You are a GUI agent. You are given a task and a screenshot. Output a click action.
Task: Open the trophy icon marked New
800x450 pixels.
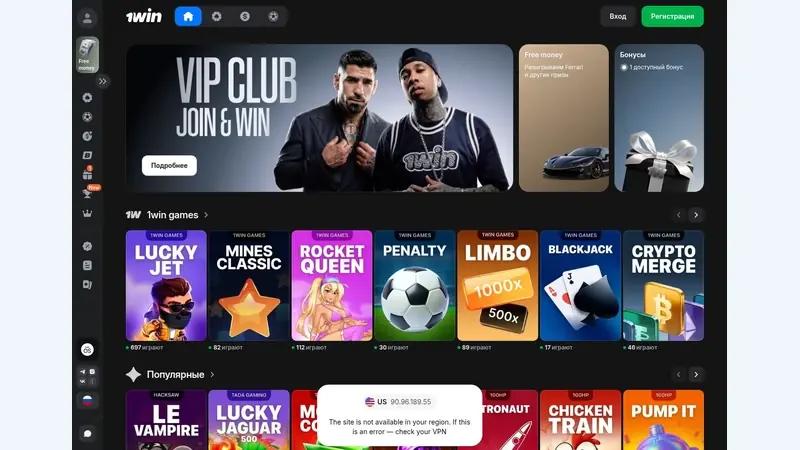tap(87, 193)
